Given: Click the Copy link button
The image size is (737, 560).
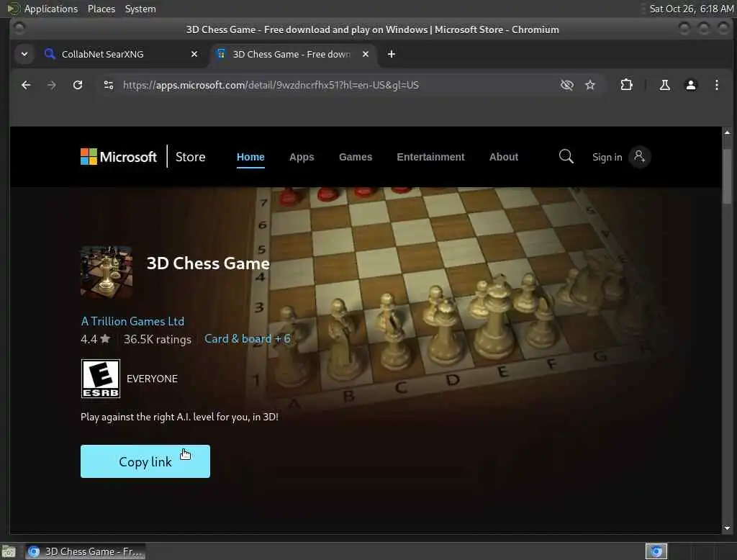Looking at the screenshot, I should point(145,461).
